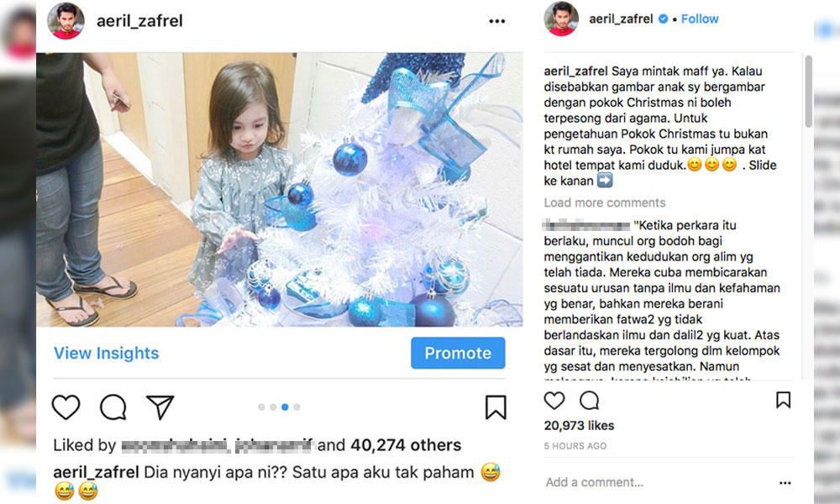
Task: Bookmark the left post
Action: (x=496, y=407)
